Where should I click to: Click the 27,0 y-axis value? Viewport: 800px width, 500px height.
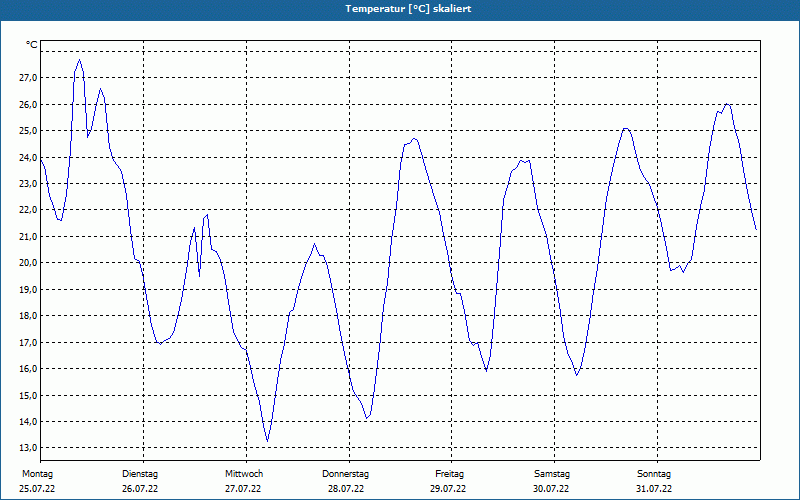click(x=28, y=78)
